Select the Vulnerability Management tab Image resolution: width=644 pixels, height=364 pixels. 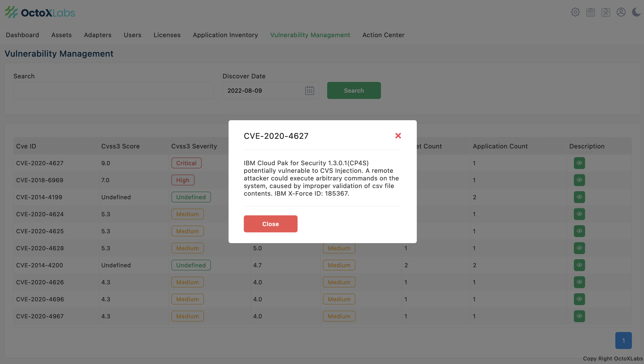click(x=310, y=35)
